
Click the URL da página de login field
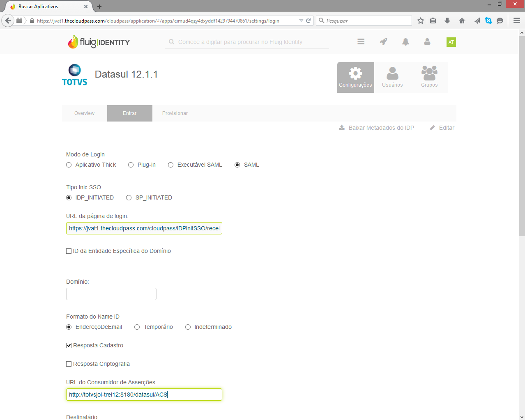[x=144, y=228]
